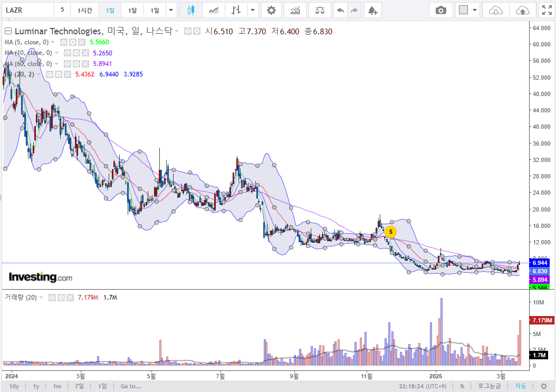Save chart layout with cloud-upload icon

coord(522,10)
